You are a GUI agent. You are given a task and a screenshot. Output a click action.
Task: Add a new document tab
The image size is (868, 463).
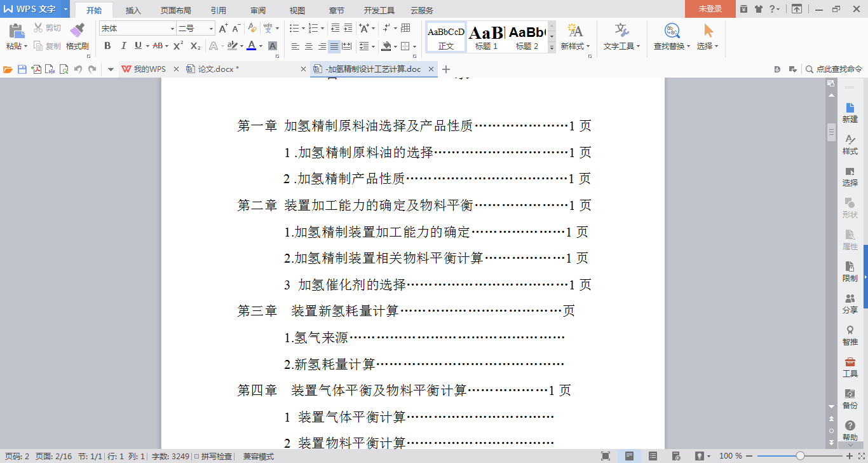[446, 69]
